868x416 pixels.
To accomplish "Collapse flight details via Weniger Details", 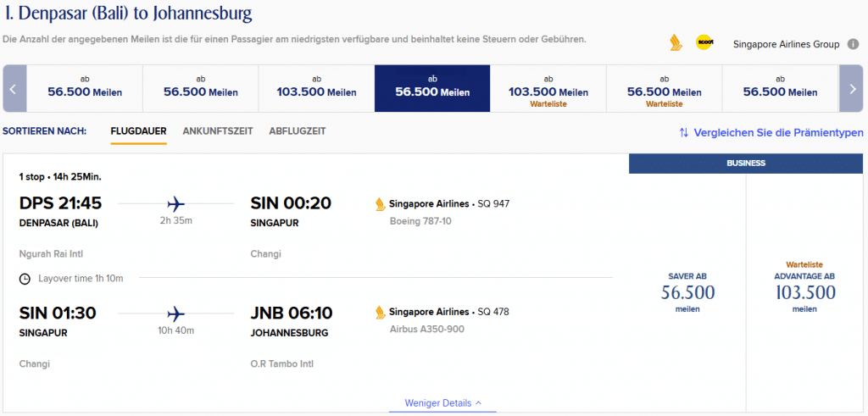I will pos(443,403).
